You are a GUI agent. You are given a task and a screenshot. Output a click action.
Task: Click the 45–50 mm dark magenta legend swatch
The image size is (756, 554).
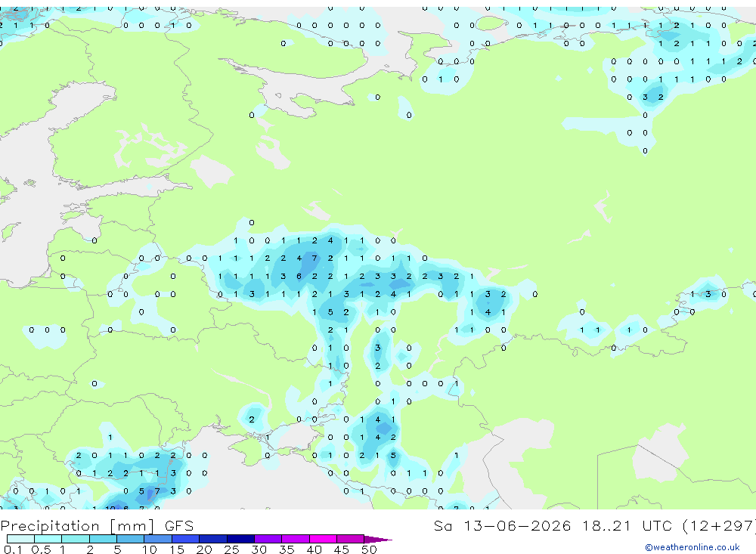(351, 539)
